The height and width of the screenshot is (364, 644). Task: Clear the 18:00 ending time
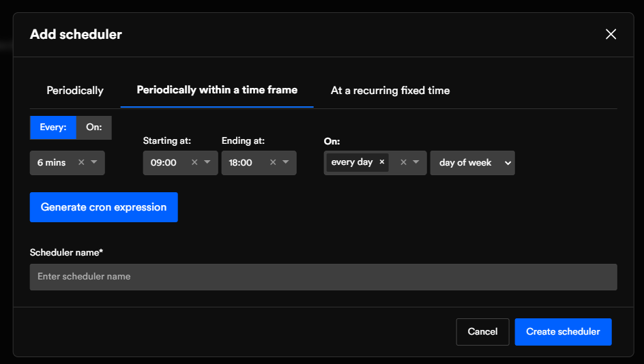click(273, 162)
